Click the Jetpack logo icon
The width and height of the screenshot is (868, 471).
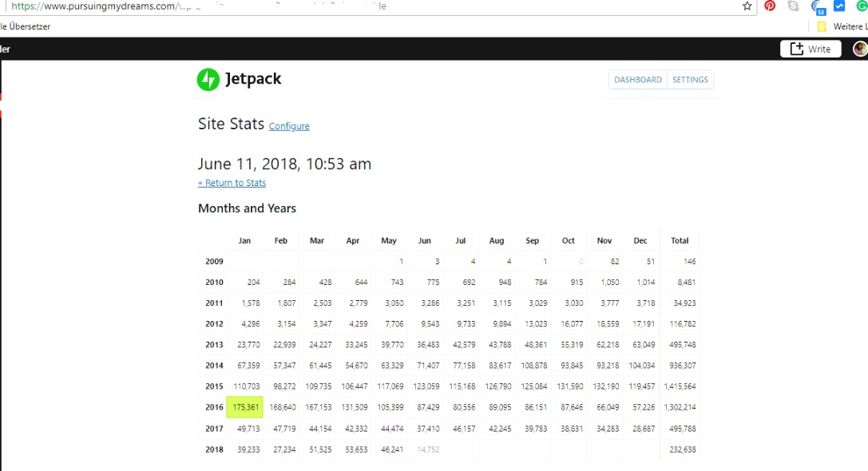click(x=208, y=80)
